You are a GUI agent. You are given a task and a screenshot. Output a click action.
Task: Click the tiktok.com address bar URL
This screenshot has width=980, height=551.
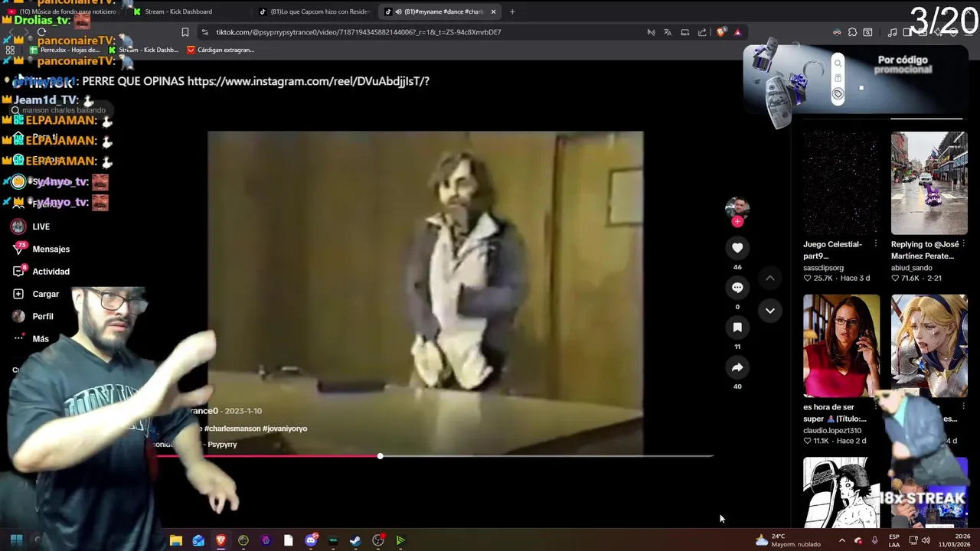point(358,32)
